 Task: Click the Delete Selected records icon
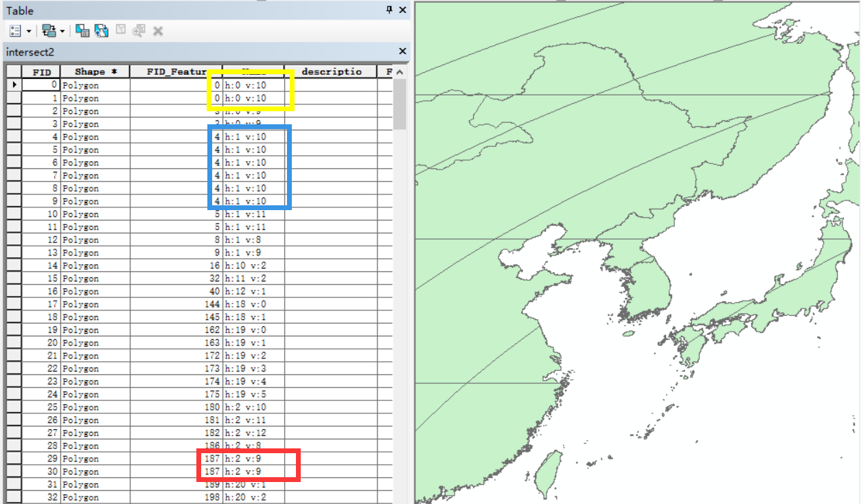tap(159, 30)
